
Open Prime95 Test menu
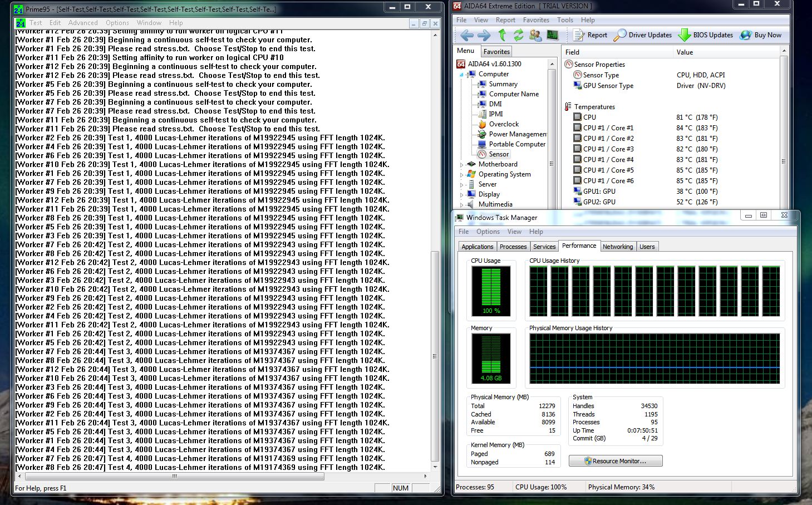pyautogui.click(x=36, y=23)
